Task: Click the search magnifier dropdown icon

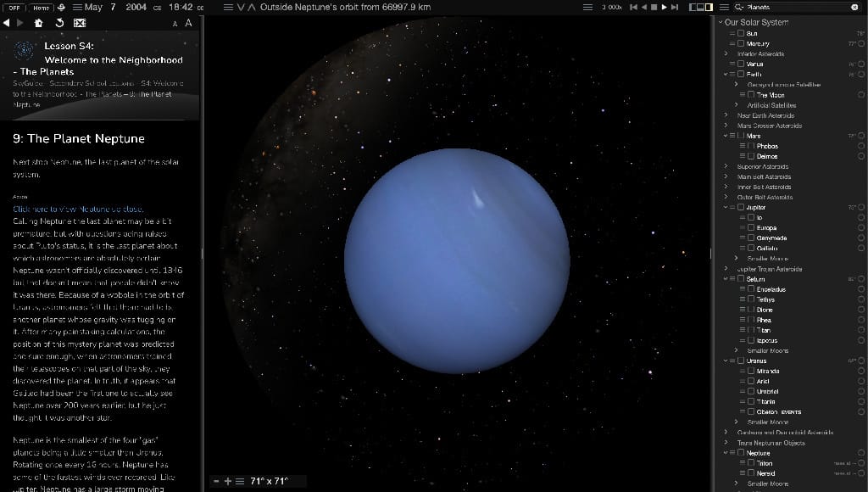Action: coord(738,7)
